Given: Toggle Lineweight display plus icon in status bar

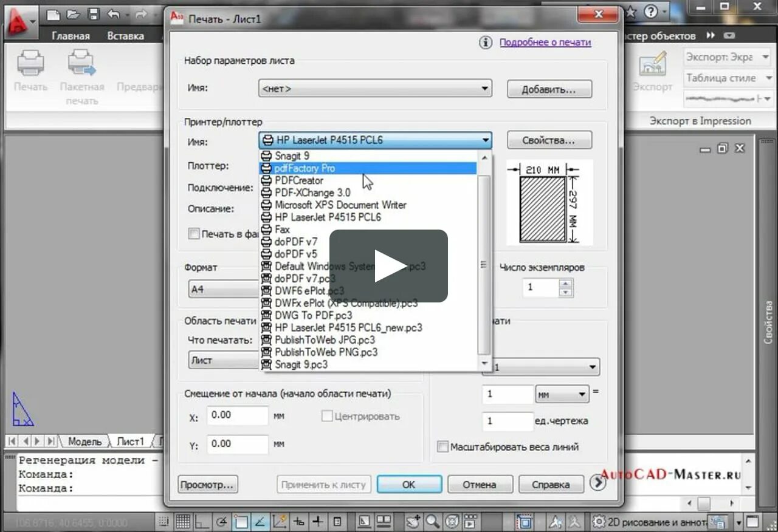Looking at the screenshot, I should pyautogui.click(x=318, y=522).
